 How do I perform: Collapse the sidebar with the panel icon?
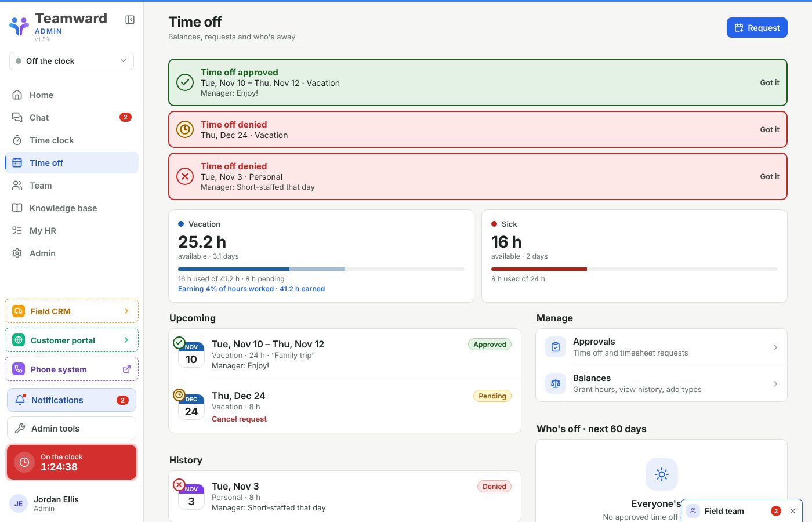130,20
